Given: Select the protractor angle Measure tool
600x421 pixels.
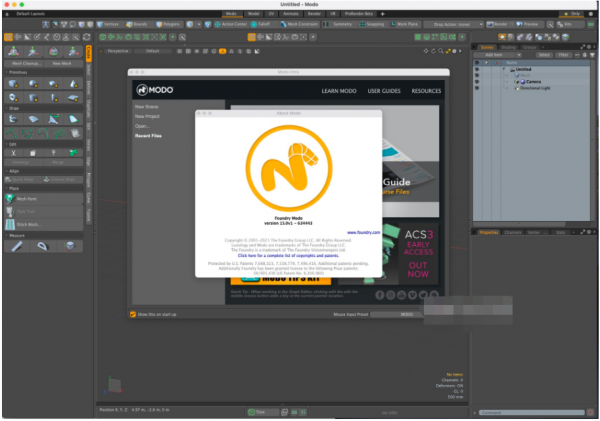Looking at the screenshot, I should 42,246.
